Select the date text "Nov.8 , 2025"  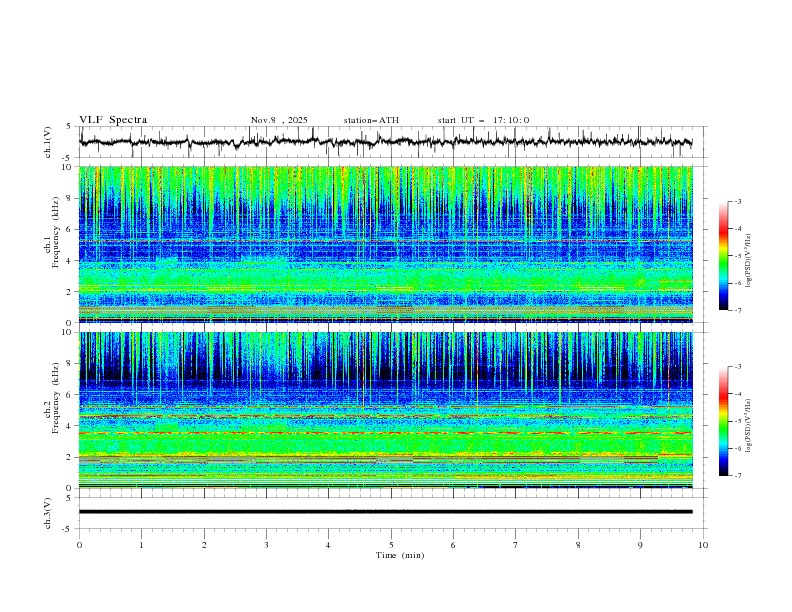[279, 120]
